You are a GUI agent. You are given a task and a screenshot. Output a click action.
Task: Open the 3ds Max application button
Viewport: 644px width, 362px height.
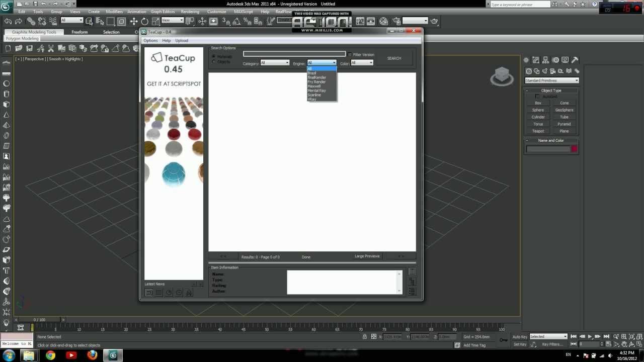[x=7, y=6]
